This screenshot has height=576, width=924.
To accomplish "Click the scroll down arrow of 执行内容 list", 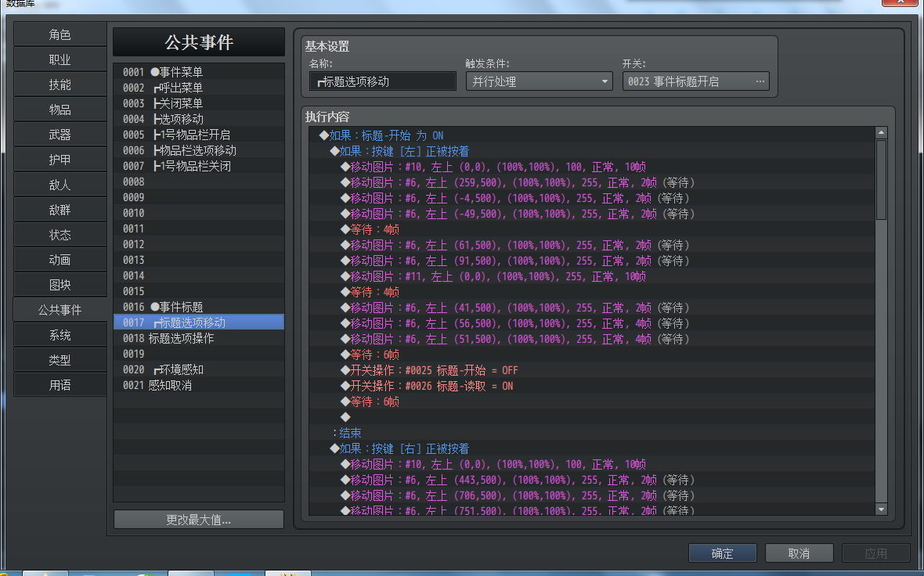I will point(881,509).
